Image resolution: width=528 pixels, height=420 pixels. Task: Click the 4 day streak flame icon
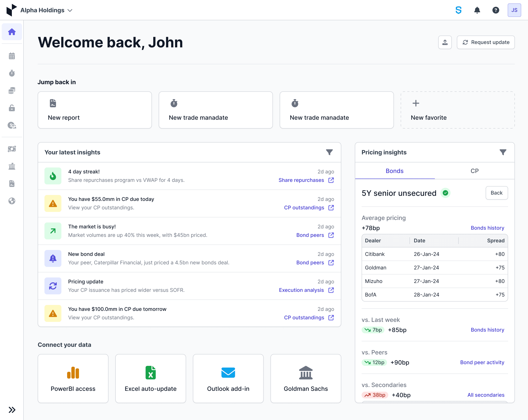pyautogui.click(x=53, y=176)
